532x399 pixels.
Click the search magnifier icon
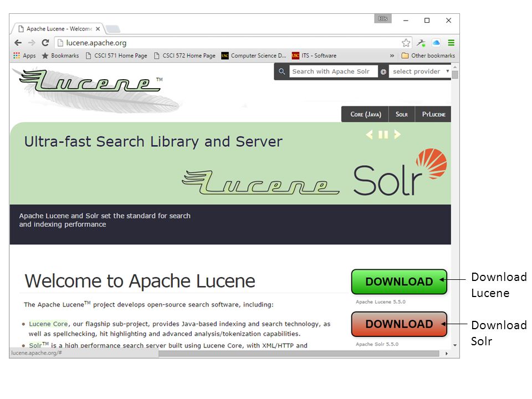[282, 71]
